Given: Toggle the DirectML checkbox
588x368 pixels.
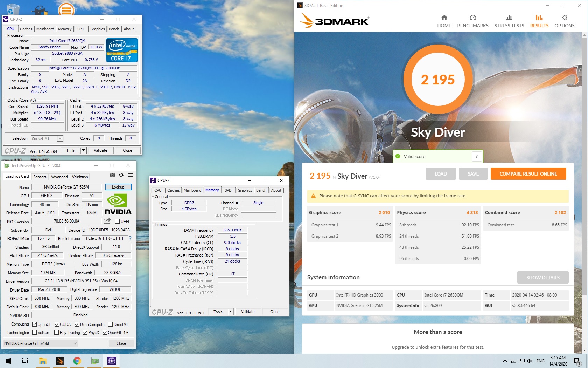Looking at the screenshot, I should tap(110, 325).
